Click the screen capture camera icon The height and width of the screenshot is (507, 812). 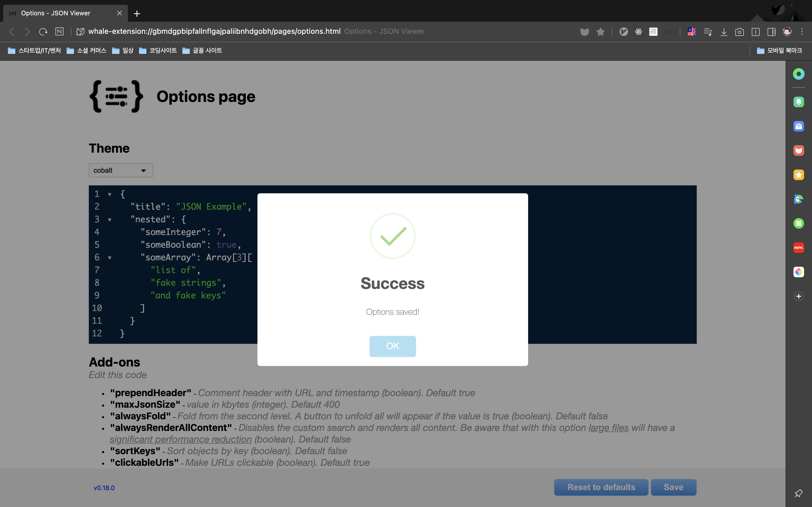(x=739, y=32)
